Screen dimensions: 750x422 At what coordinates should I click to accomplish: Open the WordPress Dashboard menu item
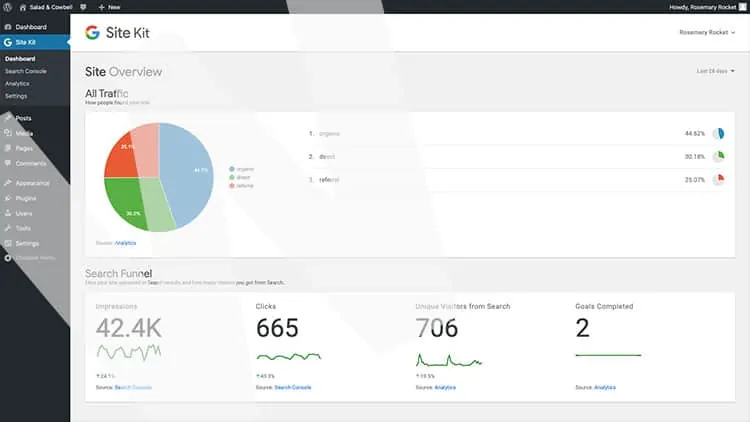click(35, 27)
